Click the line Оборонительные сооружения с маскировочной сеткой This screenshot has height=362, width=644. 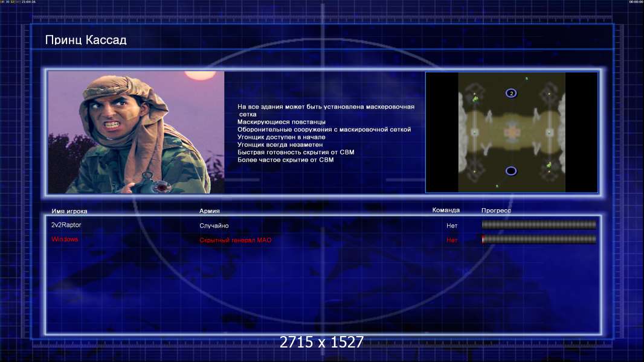coord(324,129)
